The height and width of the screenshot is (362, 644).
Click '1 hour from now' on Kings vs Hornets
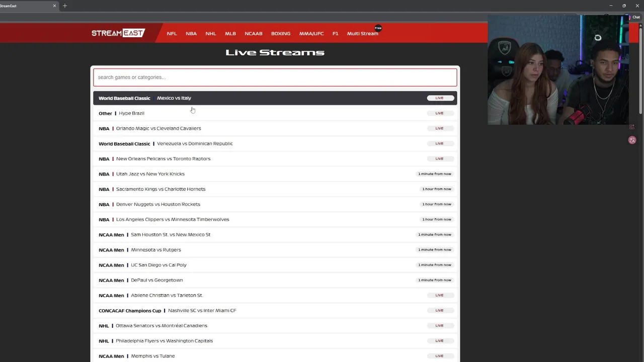(437, 189)
